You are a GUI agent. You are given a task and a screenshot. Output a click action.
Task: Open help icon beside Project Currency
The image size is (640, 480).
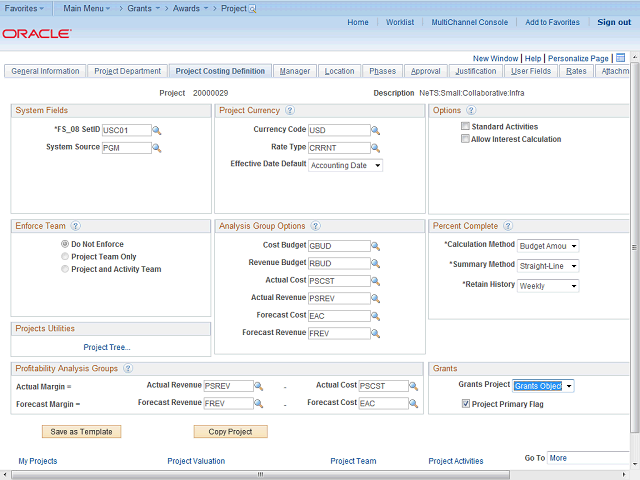[290, 110]
